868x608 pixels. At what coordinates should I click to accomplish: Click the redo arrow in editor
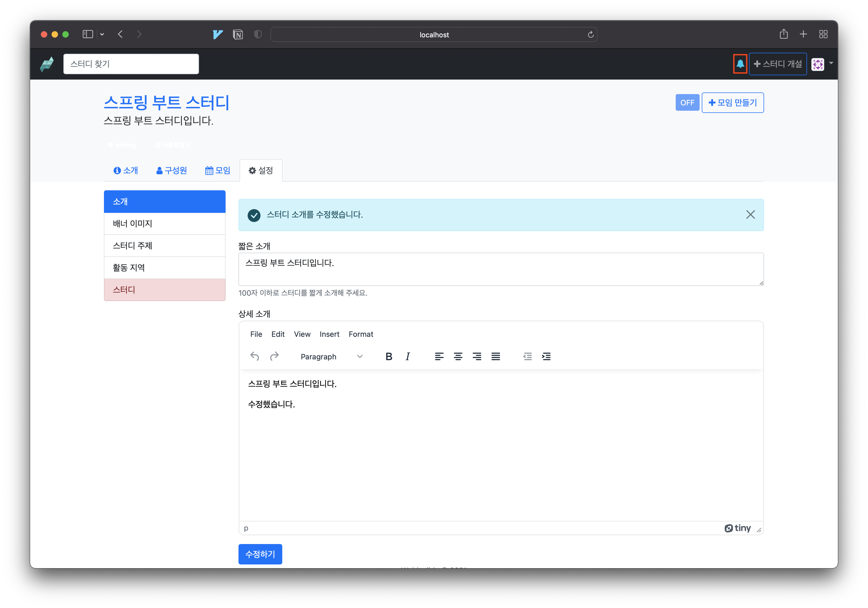point(274,356)
